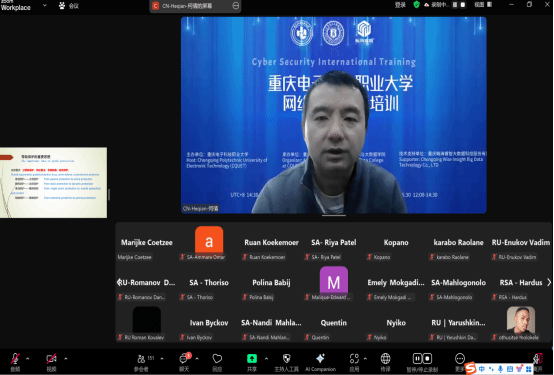Open AI Companion
The height and width of the screenshot is (375, 554).
(320, 361)
